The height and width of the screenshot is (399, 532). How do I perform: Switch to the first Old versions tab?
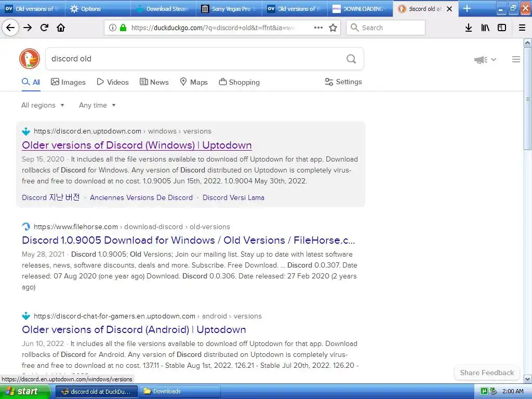(x=33, y=9)
